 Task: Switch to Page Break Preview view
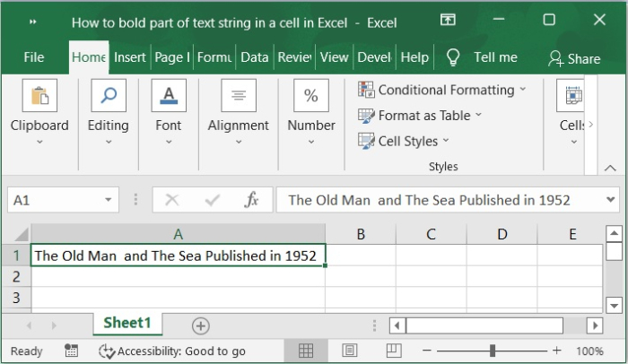pos(391,351)
